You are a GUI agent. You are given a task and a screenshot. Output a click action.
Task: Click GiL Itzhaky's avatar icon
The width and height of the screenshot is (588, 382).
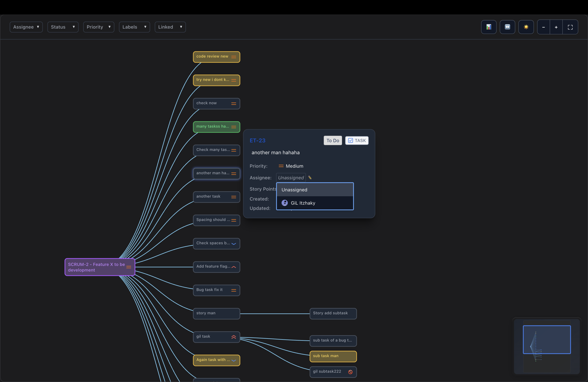(x=284, y=203)
